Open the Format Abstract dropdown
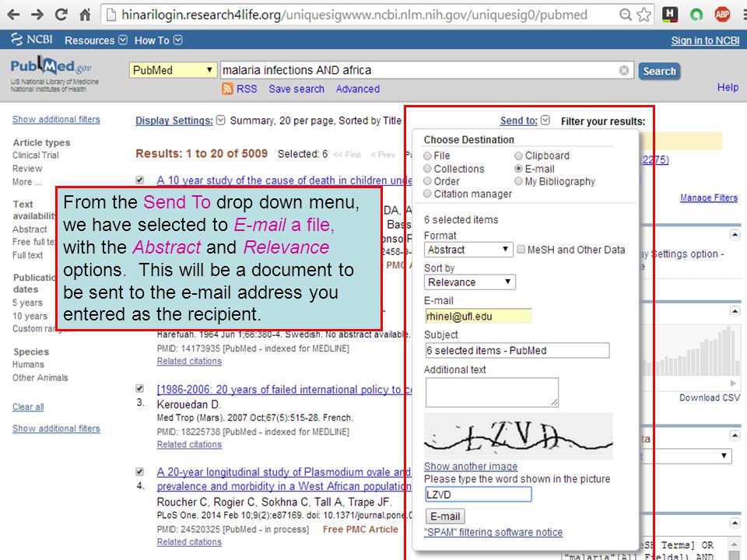747x560 pixels. click(468, 250)
